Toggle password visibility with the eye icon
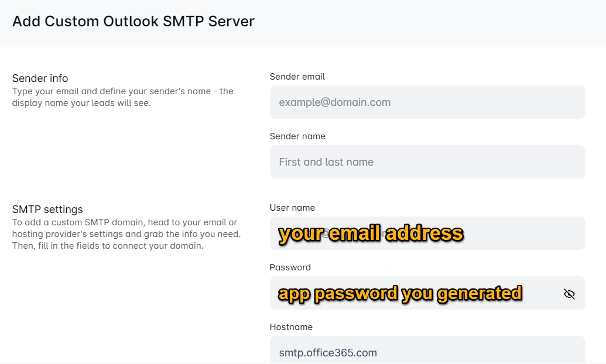Viewport: 606px width, 364px height. point(569,294)
